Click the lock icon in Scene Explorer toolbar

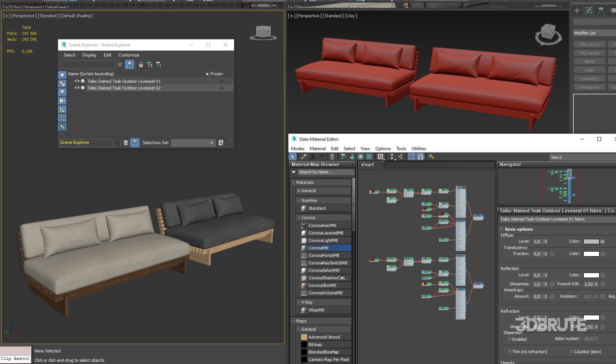tap(141, 65)
